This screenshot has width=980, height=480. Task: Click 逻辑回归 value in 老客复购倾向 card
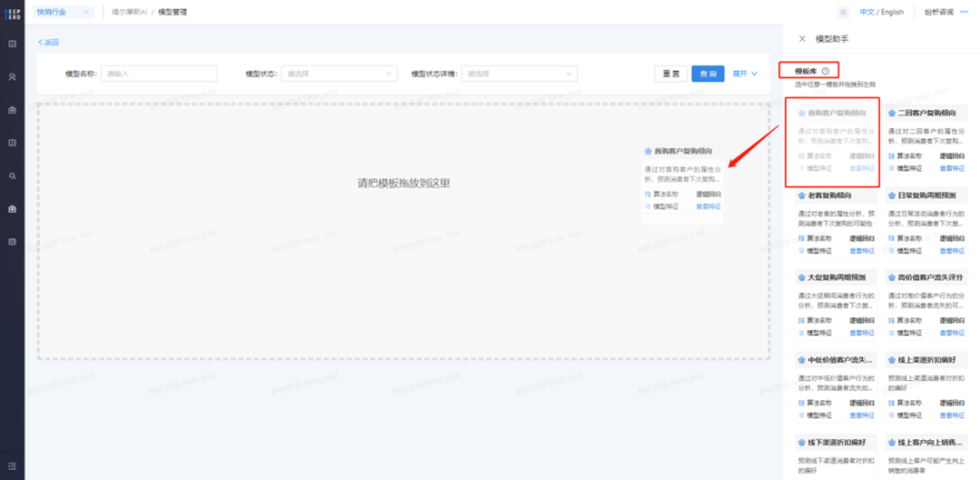click(862, 238)
